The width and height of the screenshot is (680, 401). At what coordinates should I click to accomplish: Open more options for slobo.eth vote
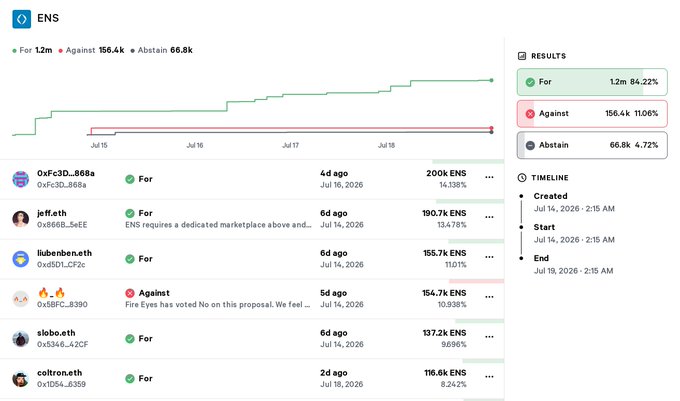(489, 337)
